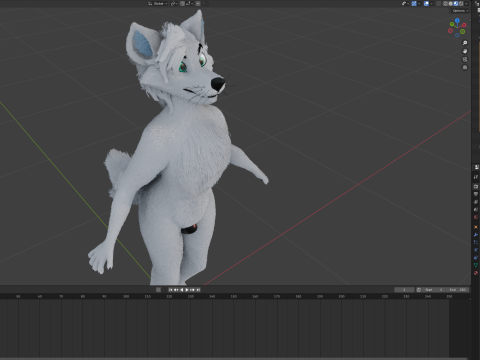Open the pivot point dropdown
Image resolution: width=480 pixels, height=360 pixels.
tap(174, 4)
